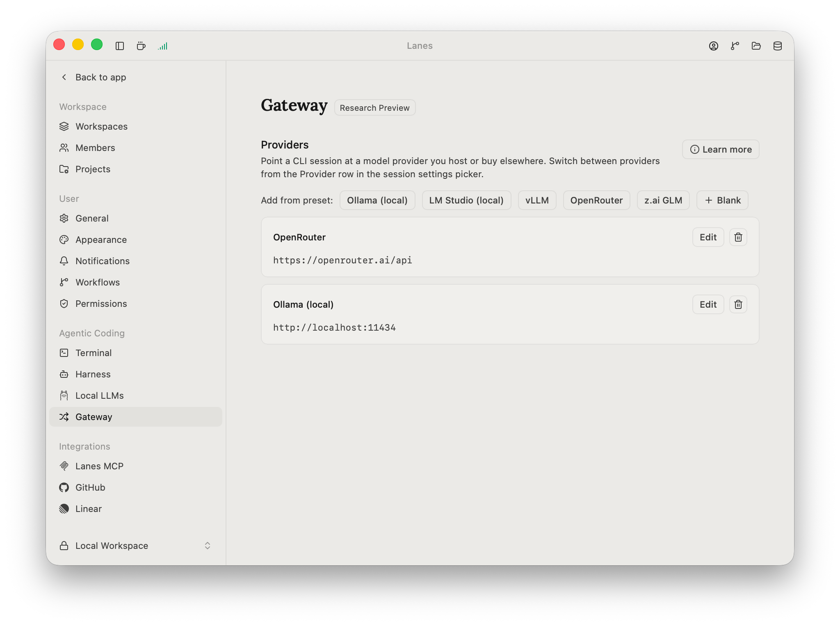
Task: Open the Workflows settings section
Action: (136, 282)
